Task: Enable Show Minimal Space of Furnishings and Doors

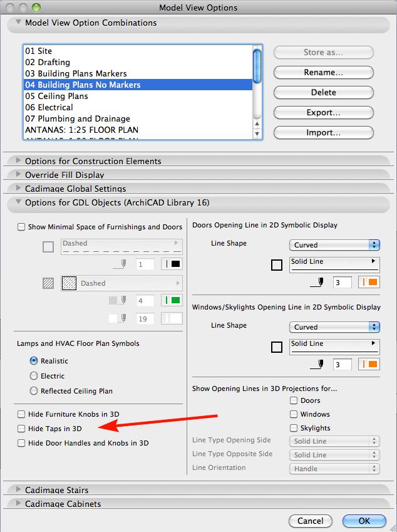Action: point(21,227)
